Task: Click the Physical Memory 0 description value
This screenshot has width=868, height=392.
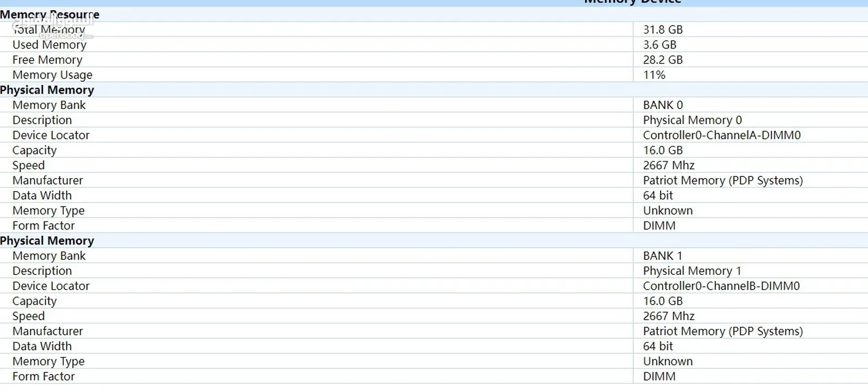Action: 692,120
